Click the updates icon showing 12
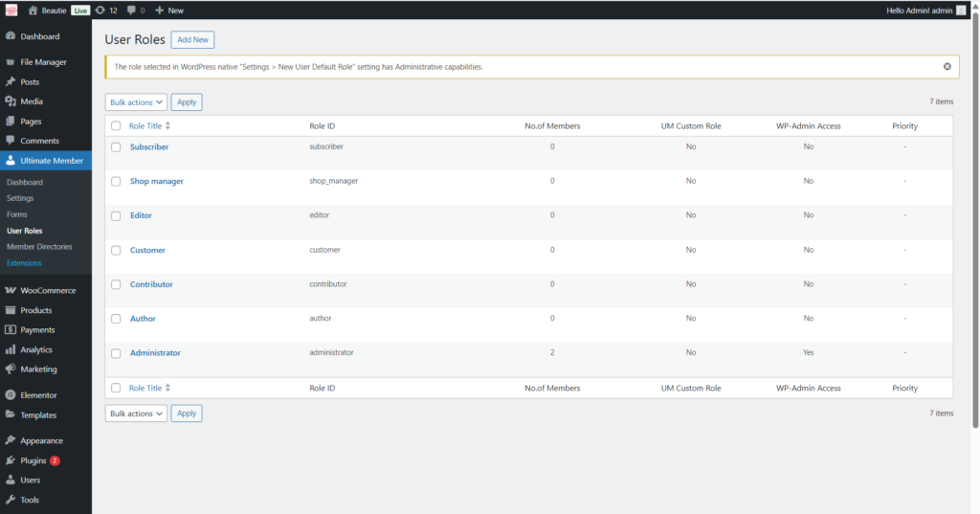Image resolution: width=980 pixels, height=514 pixels. click(100, 11)
